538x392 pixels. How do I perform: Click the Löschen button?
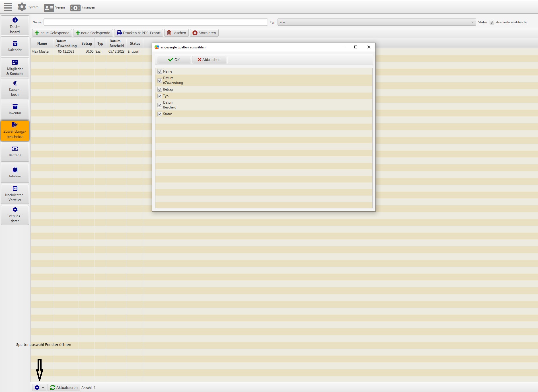pos(176,33)
